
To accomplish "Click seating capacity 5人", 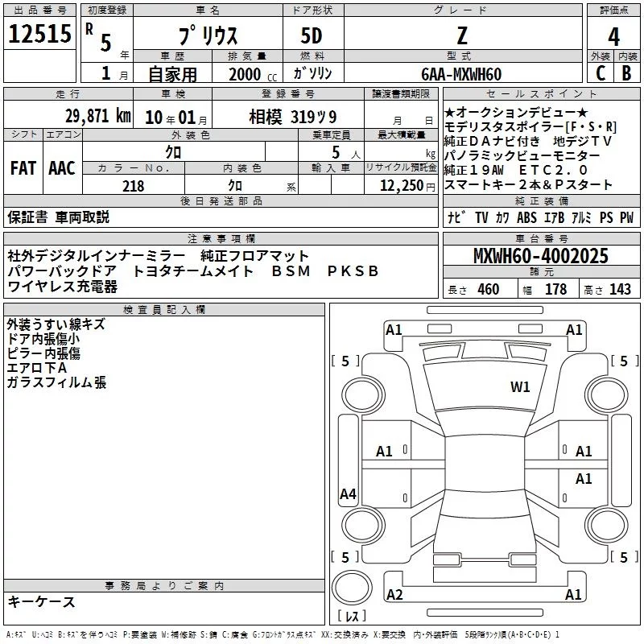I will (346, 153).
